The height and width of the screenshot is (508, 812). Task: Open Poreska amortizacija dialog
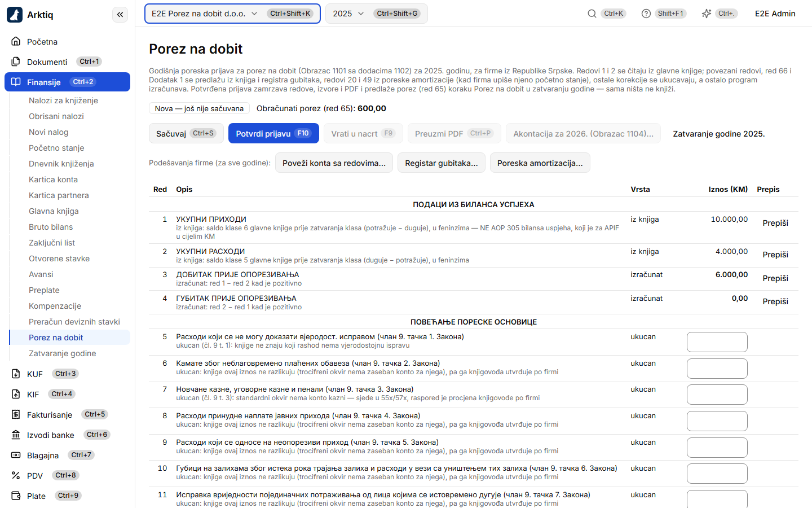tap(540, 163)
